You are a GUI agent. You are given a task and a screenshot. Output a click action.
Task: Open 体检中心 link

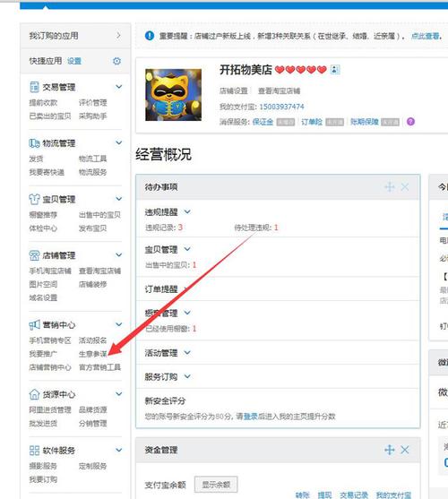(x=43, y=228)
